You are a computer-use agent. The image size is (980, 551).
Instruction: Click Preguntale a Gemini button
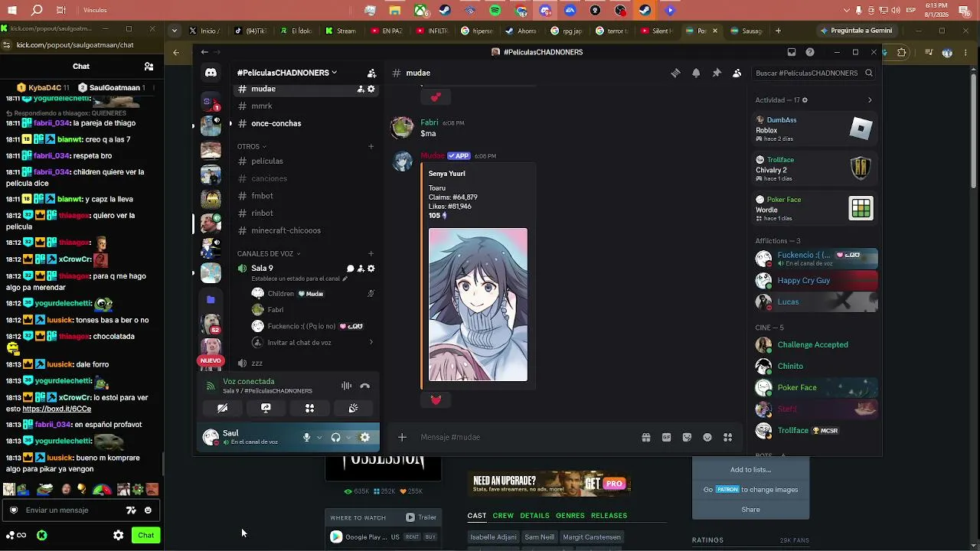point(856,31)
